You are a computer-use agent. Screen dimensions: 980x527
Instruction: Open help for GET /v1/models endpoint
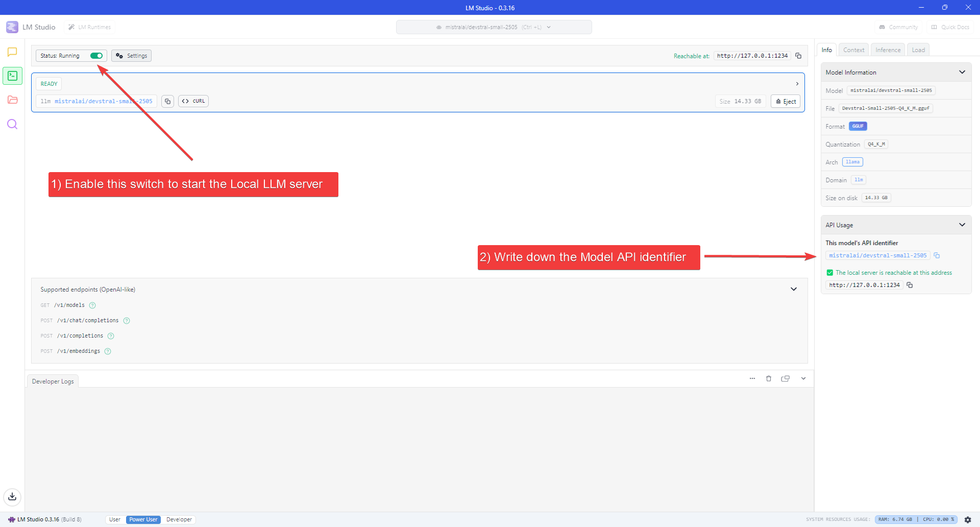(92, 305)
